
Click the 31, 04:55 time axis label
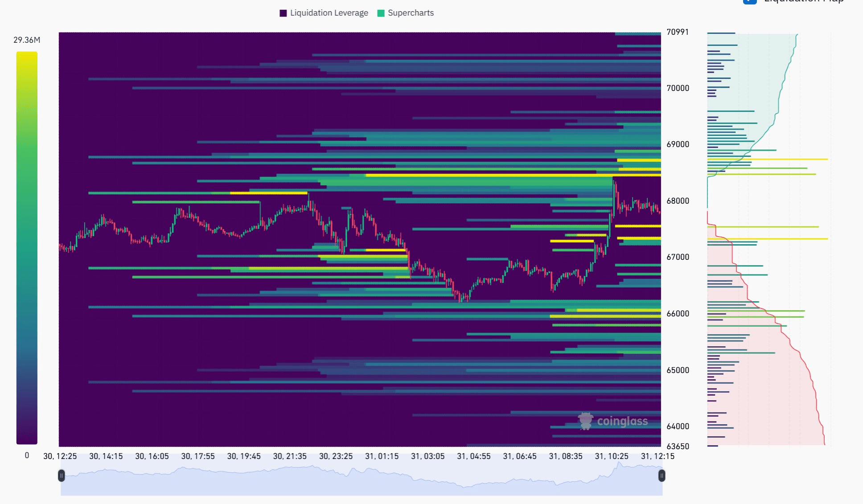click(x=473, y=456)
